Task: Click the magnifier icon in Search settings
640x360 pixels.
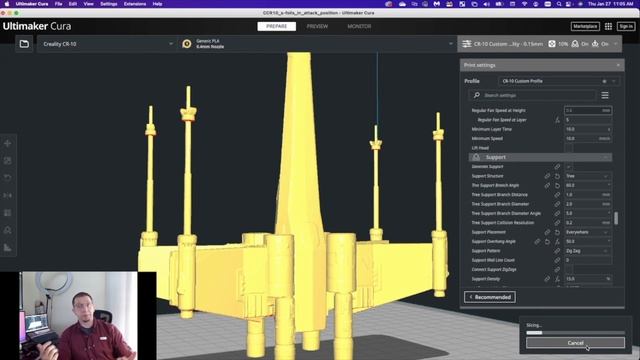Action: [x=476, y=95]
